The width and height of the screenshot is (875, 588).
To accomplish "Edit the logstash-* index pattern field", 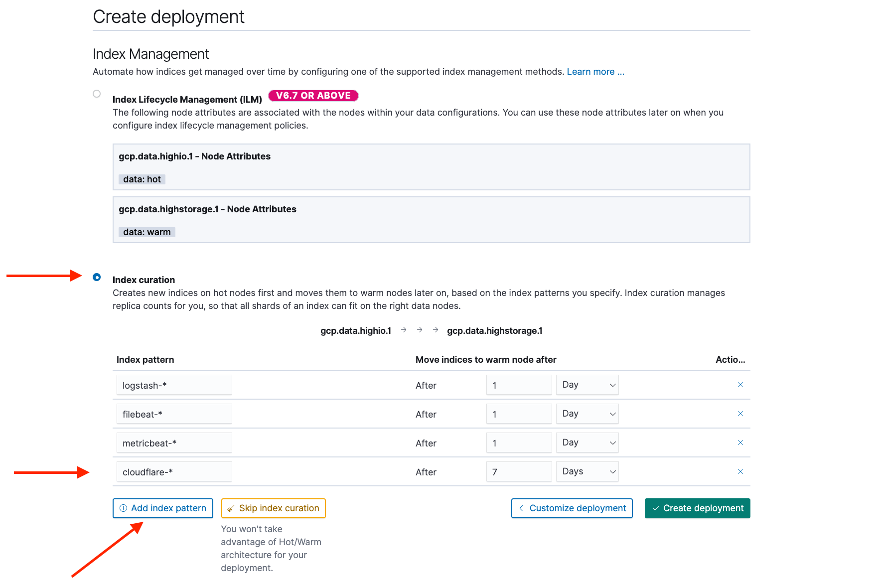I will coord(174,384).
